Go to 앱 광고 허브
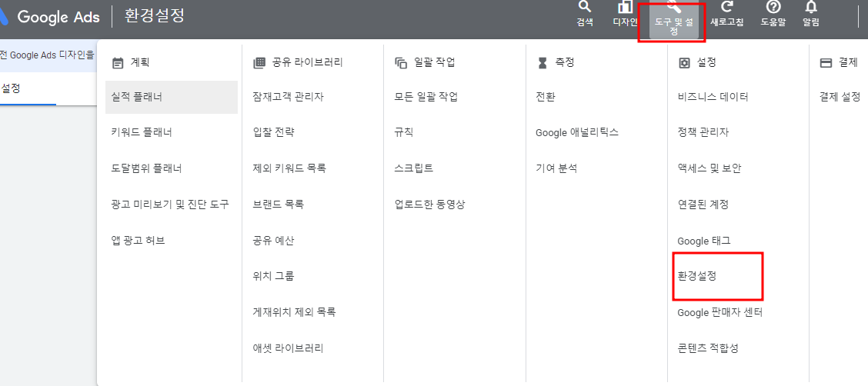The width and height of the screenshot is (868, 386). click(138, 241)
